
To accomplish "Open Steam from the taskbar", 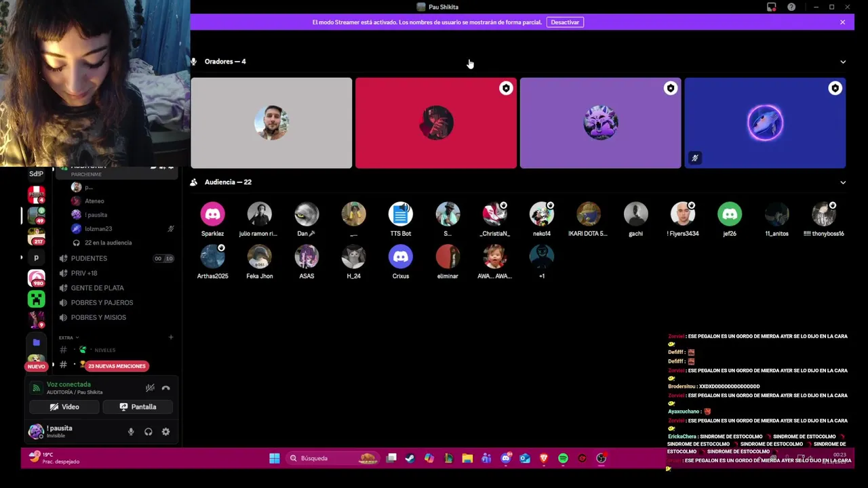I will tap(410, 458).
